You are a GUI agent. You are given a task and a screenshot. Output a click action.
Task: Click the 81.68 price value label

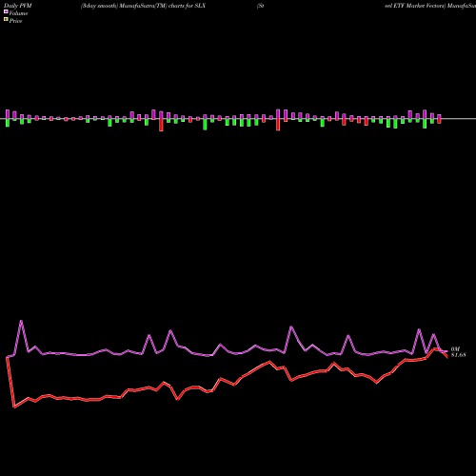coord(459,355)
